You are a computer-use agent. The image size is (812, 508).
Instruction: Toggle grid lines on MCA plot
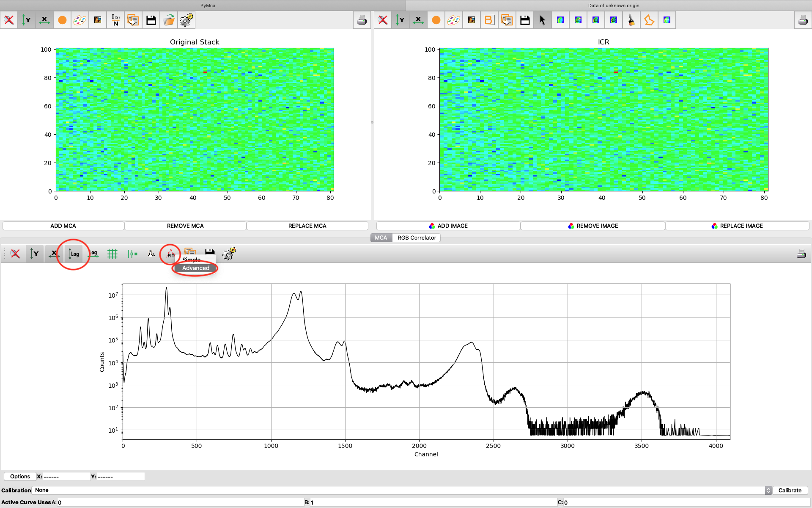point(112,254)
